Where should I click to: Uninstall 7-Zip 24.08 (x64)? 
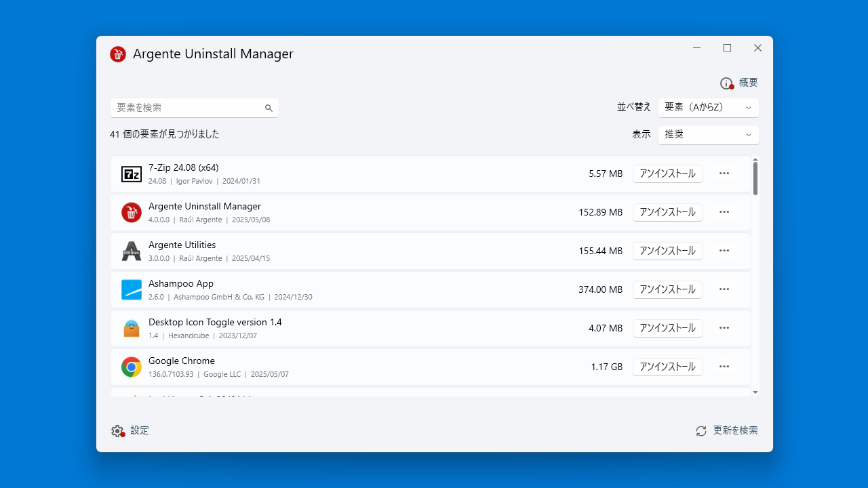pyautogui.click(x=667, y=174)
